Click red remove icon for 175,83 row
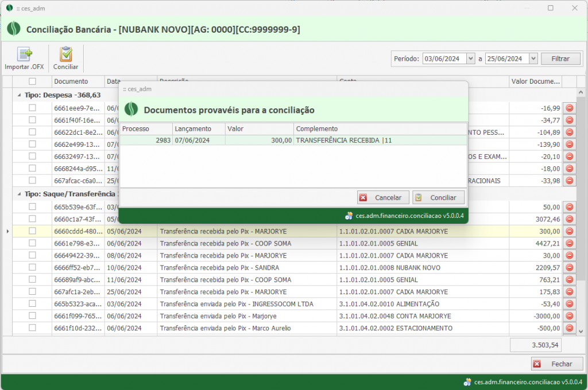Image resolution: width=588 pixels, height=390 pixels. pyautogui.click(x=569, y=292)
